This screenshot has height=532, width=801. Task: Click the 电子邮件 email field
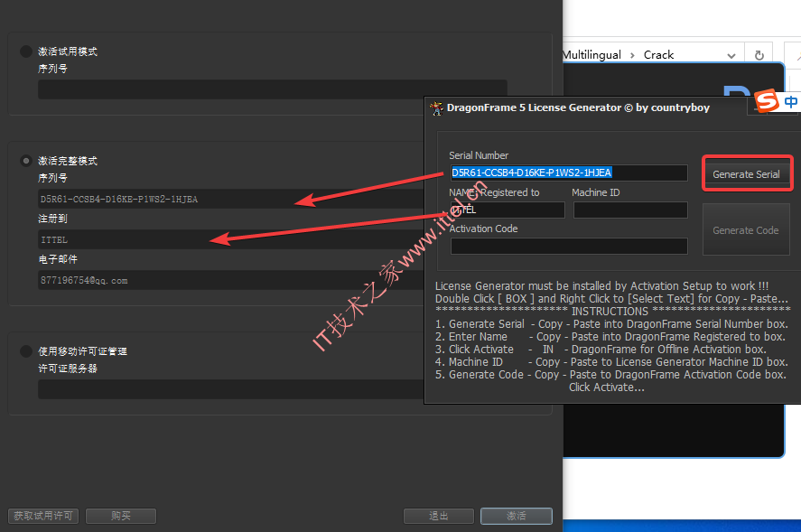[x=231, y=281]
